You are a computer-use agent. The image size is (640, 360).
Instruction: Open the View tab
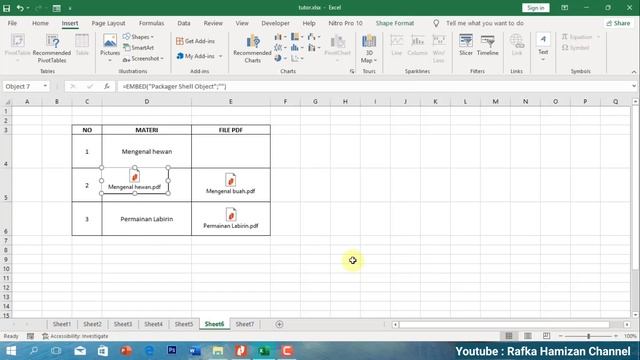point(242,23)
